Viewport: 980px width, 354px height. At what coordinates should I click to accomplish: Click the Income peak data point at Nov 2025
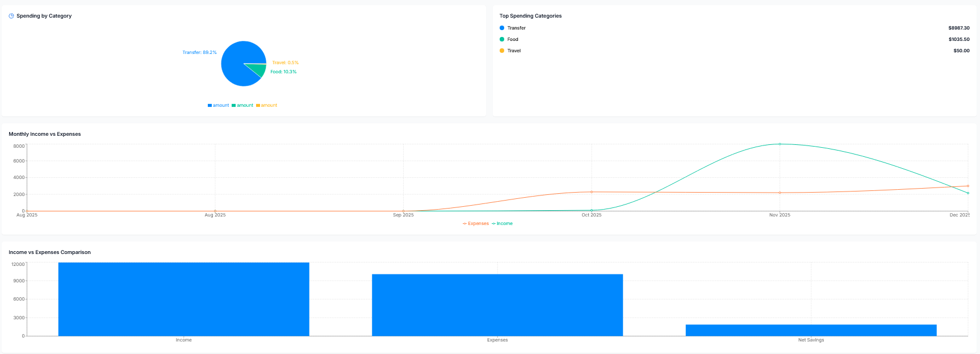tap(780, 144)
